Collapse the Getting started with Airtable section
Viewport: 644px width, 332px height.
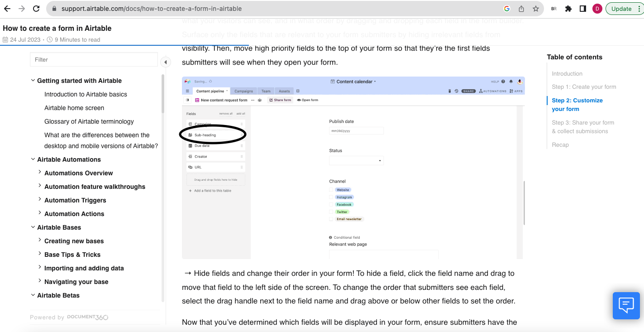coord(33,80)
